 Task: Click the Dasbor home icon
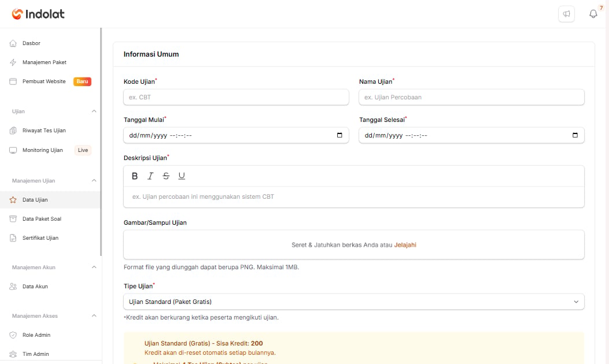[x=13, y=43]
